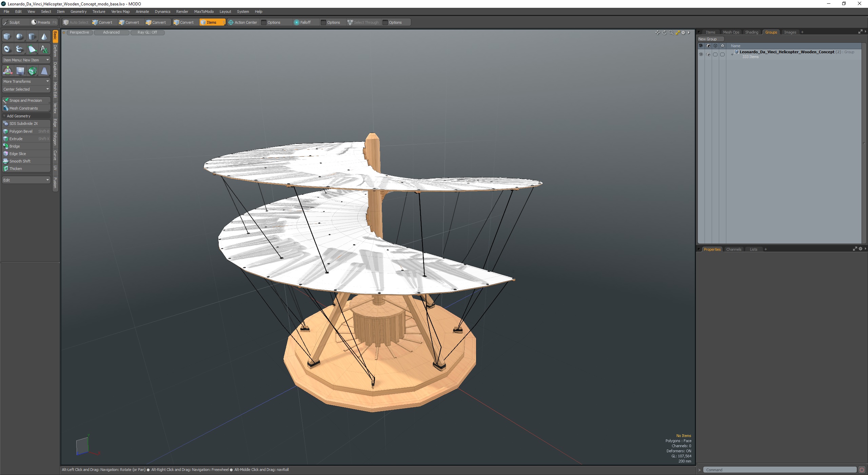Open the Perspective view dropdown
Image resolution: width=868 pixels, height=475 pixels.
pyautogui.click(x=79, y=33)
